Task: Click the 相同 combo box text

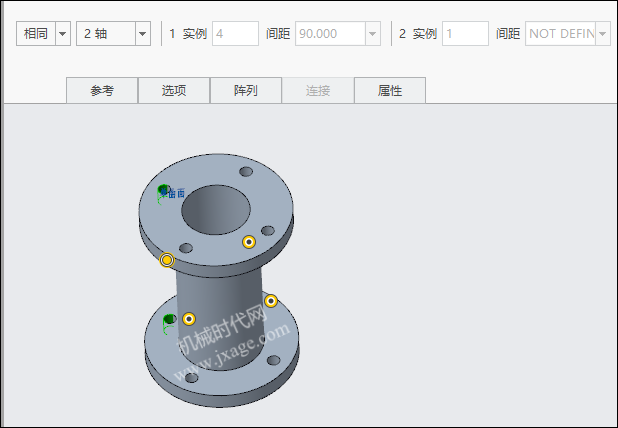Action: tap(36, 33)
